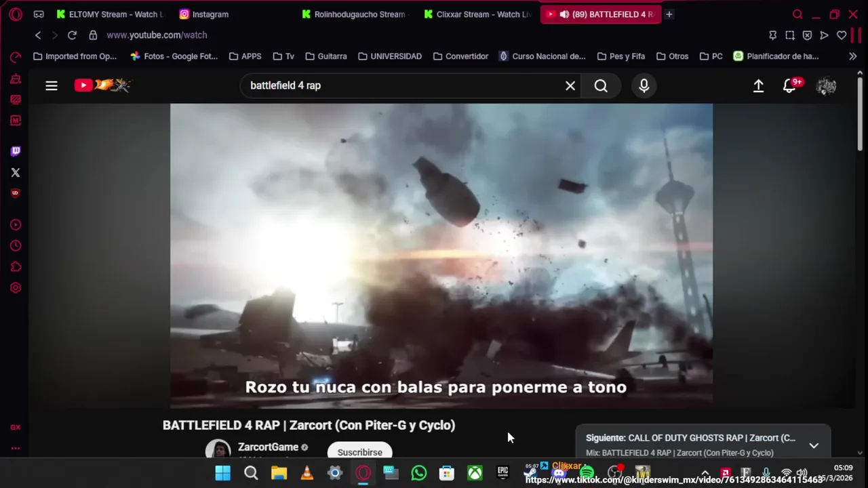Take a snapshot with the capture icon
868x488 pixels.
click(x=790, y=35)
